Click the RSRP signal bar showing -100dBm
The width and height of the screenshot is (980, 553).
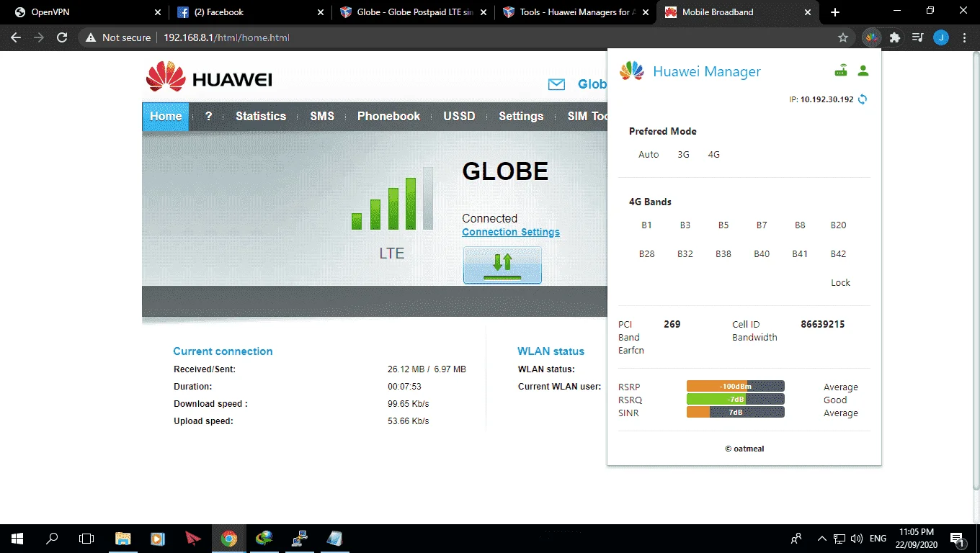tap(736, 387)
